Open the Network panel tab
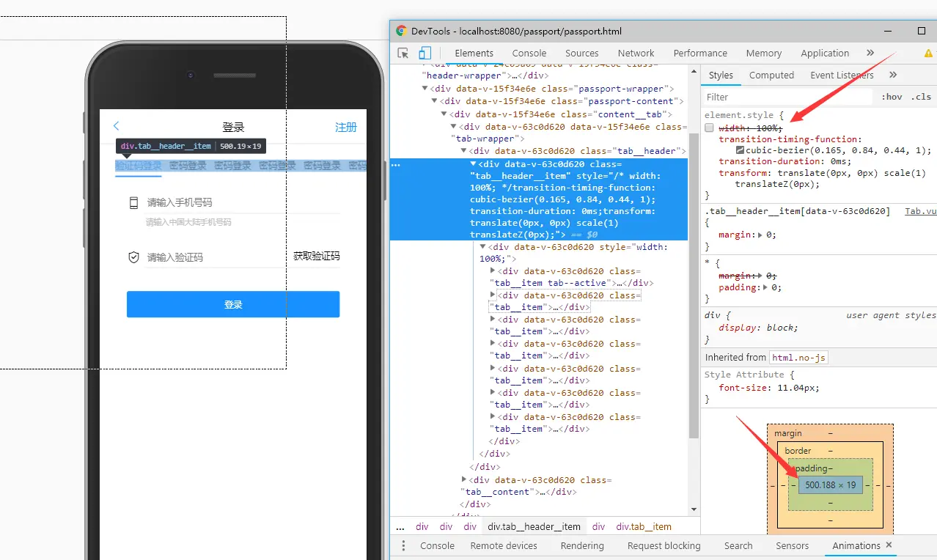 pyautogui.click(x=636, y=53)
